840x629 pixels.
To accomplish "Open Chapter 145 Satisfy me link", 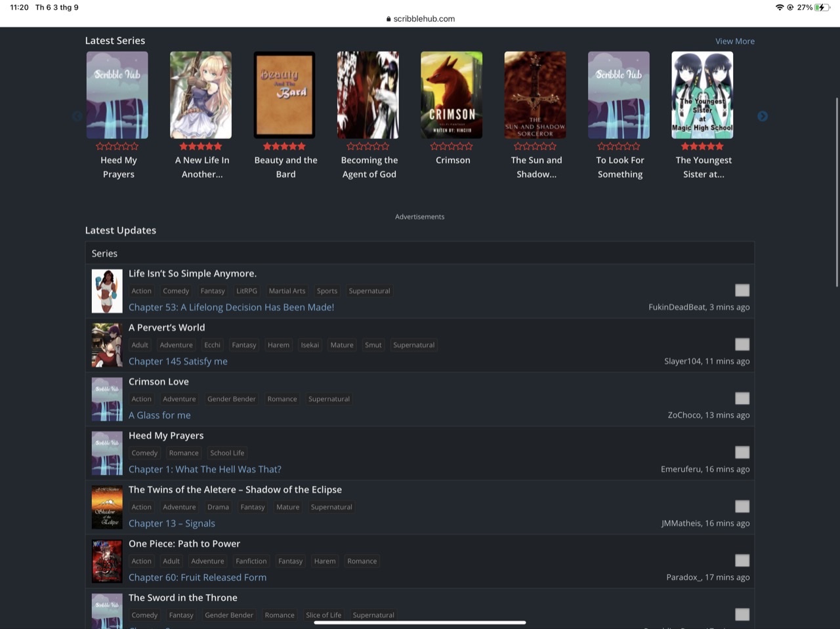I will point(178,361).
